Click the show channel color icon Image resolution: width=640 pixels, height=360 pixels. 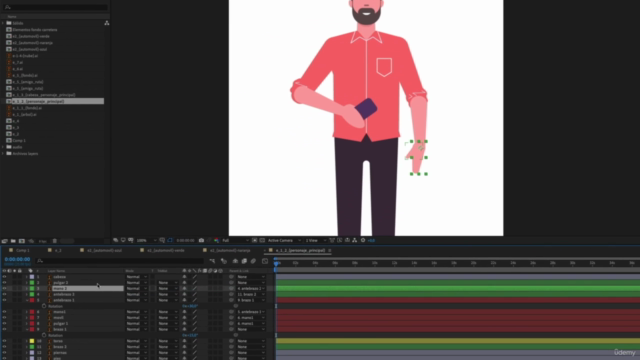[217, 240]
